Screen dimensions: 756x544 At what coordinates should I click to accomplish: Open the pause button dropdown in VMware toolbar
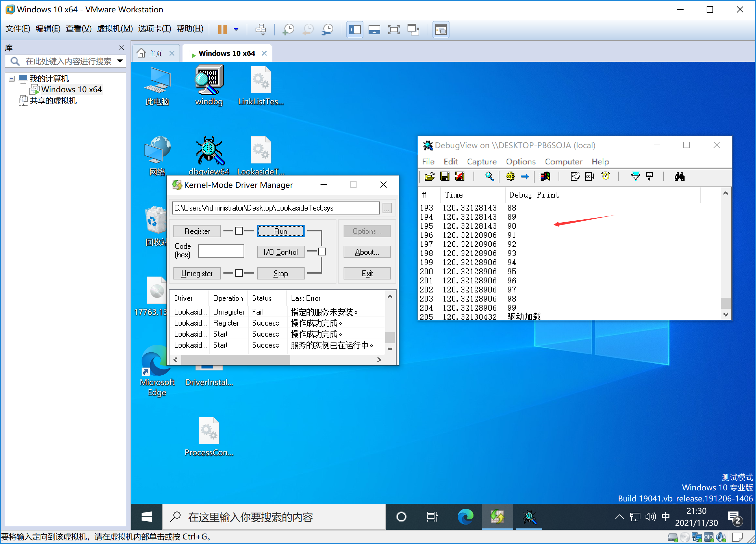tap(236, 29)
